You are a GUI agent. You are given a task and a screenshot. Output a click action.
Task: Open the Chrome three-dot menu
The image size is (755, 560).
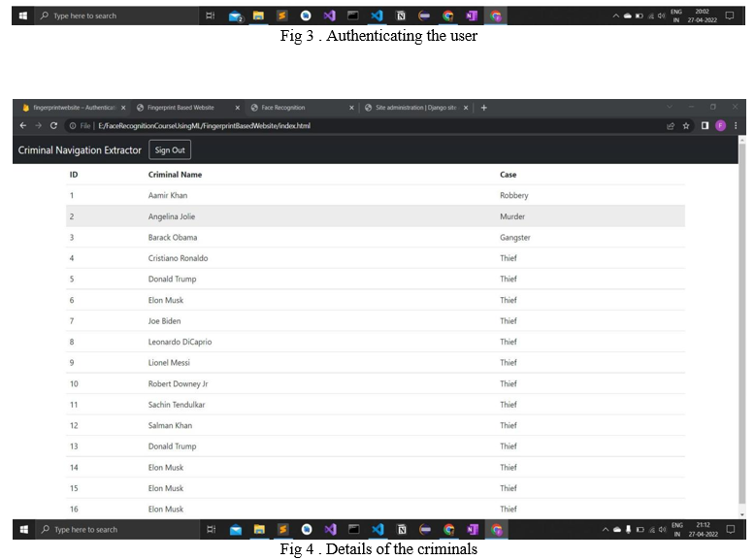736,125
